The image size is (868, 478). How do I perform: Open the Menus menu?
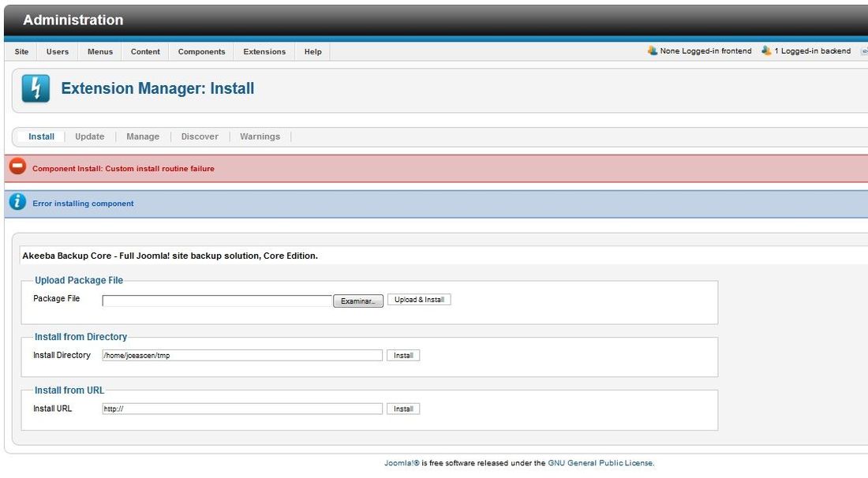100,51
